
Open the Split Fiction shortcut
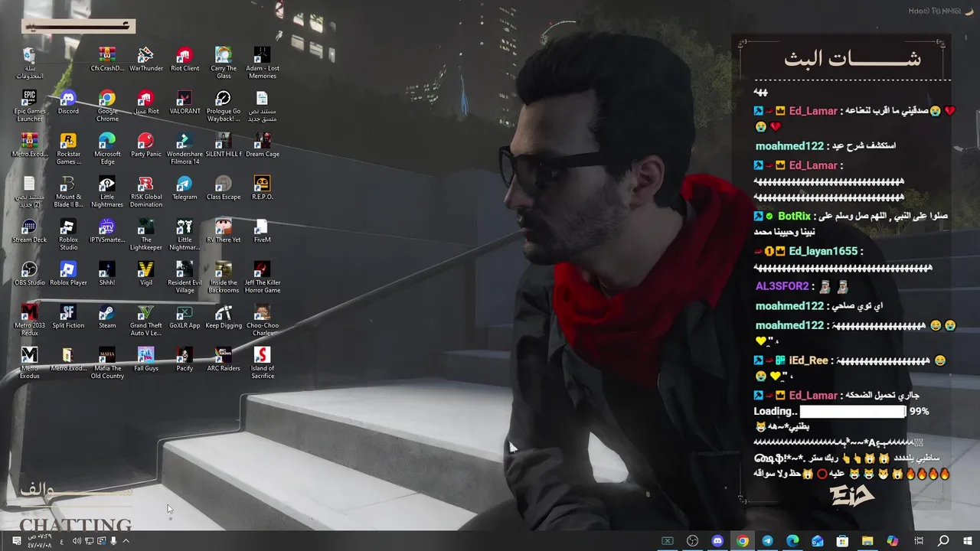(x=68, y=316)
